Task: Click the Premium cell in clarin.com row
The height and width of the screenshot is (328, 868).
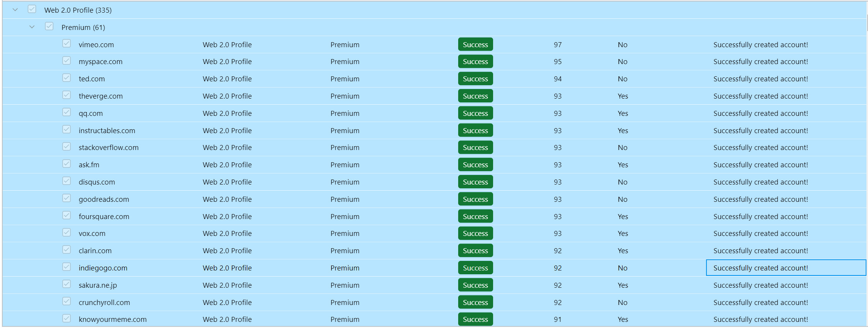Action: point(345,251)
